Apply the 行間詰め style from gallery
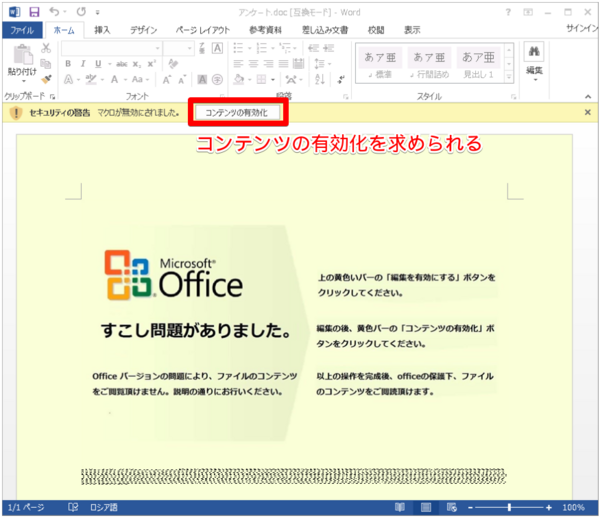 (x=429, y=64)
